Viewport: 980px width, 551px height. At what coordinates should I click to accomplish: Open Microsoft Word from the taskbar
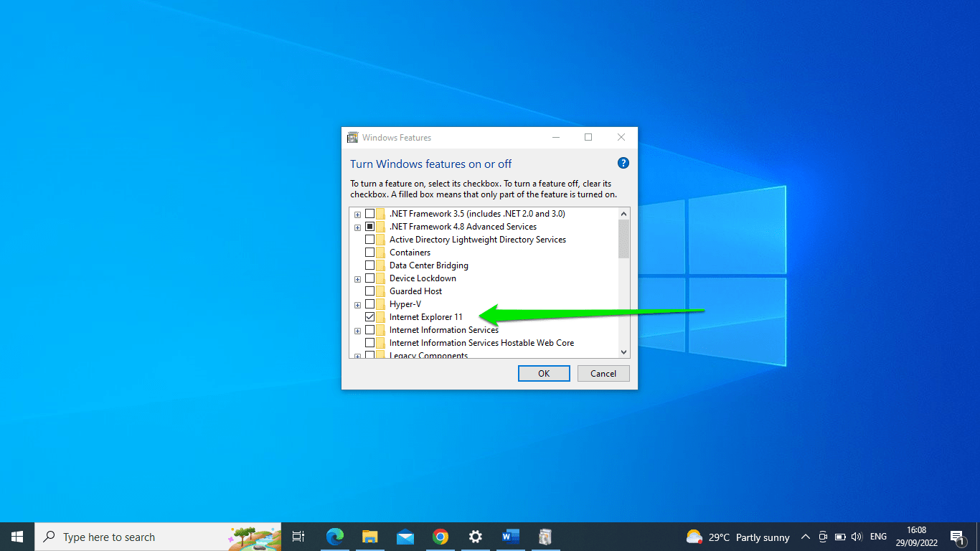pos(510,537)
